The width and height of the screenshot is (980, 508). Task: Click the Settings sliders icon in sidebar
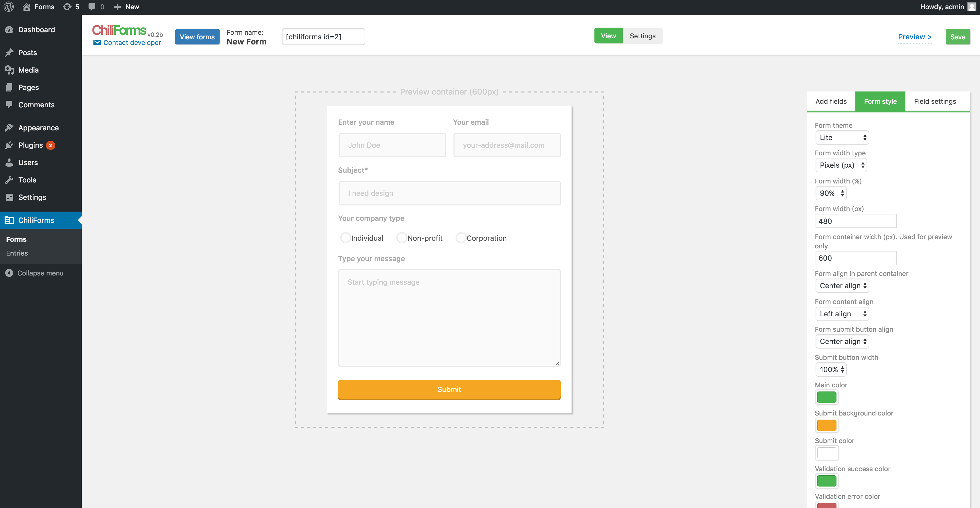click(9, 197)
